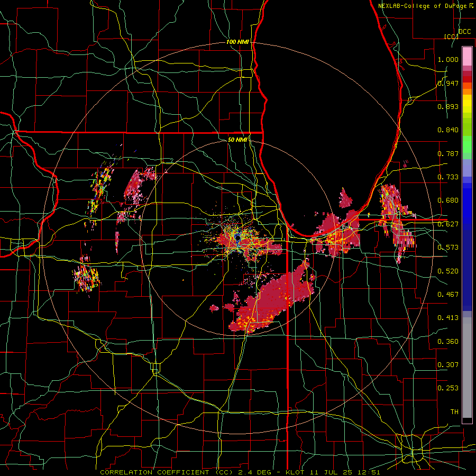Viewport: 476px width, 476px height.
Task: Click the yellow segment of color bar
Action: click(x=467, y=104)
